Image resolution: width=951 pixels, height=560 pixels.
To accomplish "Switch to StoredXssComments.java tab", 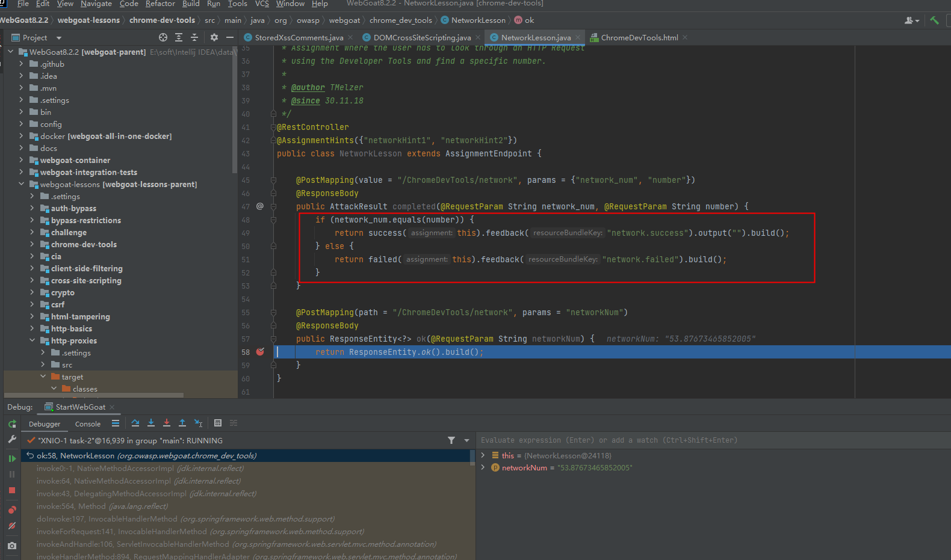I will coord(299,37).
